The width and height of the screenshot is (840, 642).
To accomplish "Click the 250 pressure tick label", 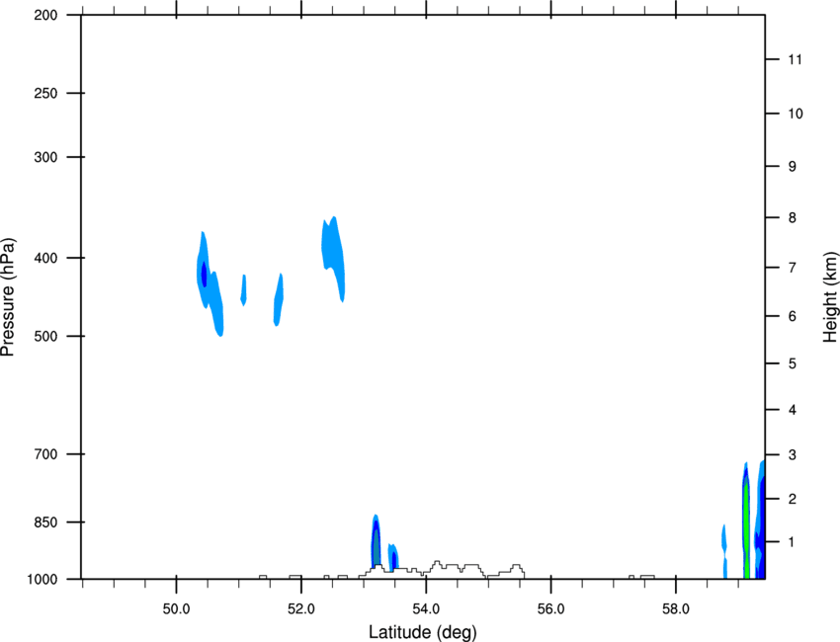I will coord(45,93).
